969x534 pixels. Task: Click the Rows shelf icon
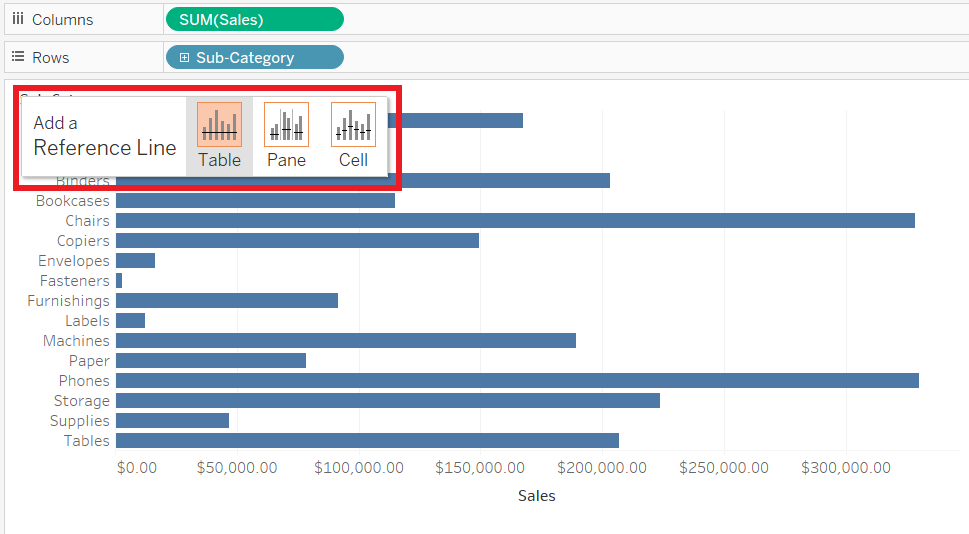[18, 57]
